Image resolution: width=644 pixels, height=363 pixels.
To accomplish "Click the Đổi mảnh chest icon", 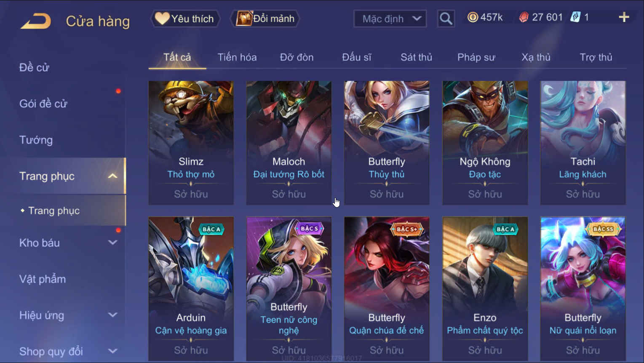I will (x=244, y=19).
